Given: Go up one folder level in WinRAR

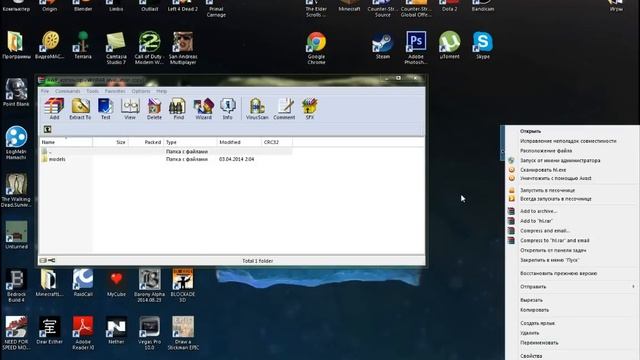Looking at the screenshot, I should (x=47, y=129).
